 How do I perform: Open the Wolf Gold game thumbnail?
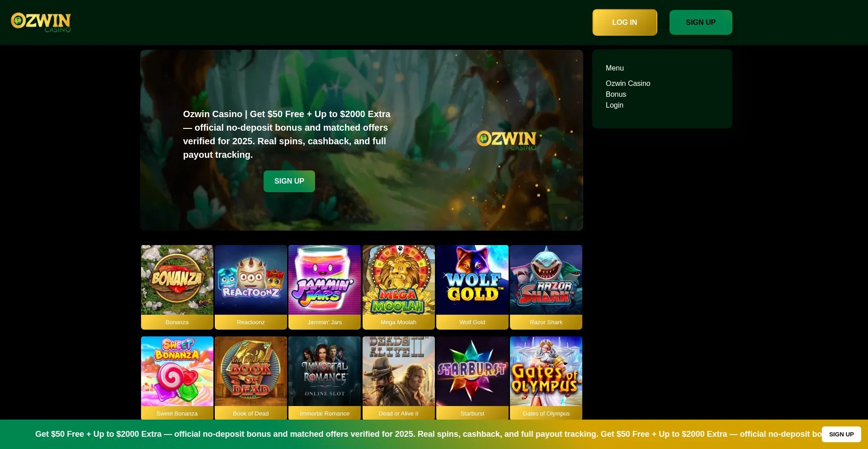point(472,280)
